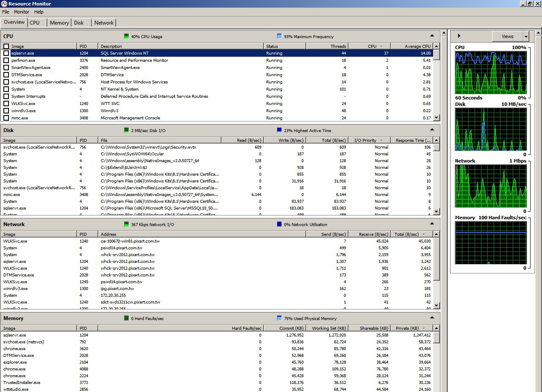Viewport: 542px width, 392px height.
Task: Tick the checkbox beside perfmon.exe
Action: pos(6,61)
